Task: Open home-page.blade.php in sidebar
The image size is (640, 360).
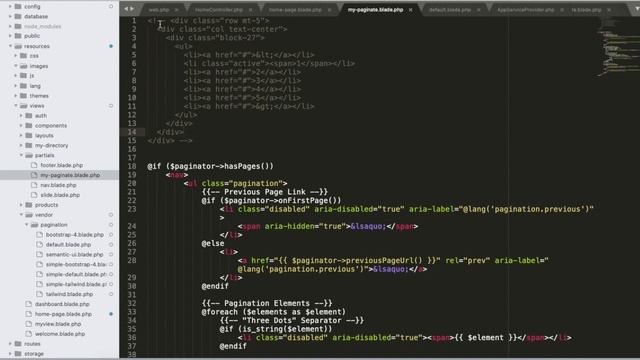Action: (x=63, y=314)
